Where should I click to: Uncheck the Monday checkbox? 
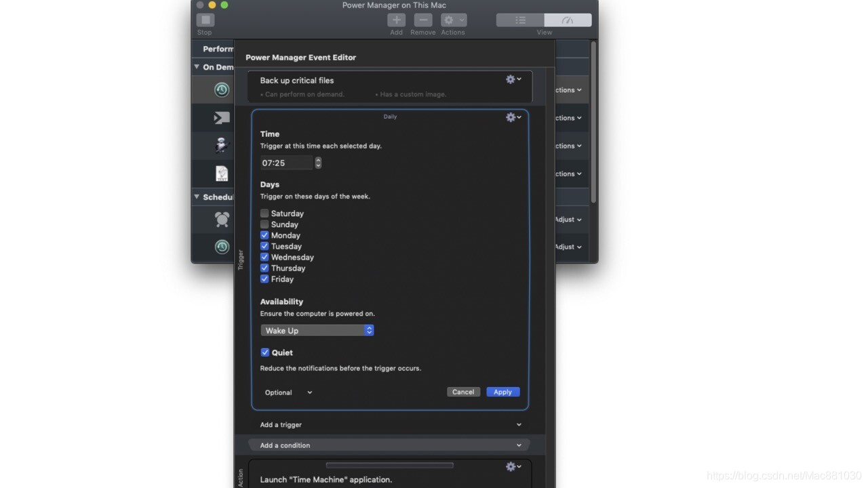coord(264,235)
